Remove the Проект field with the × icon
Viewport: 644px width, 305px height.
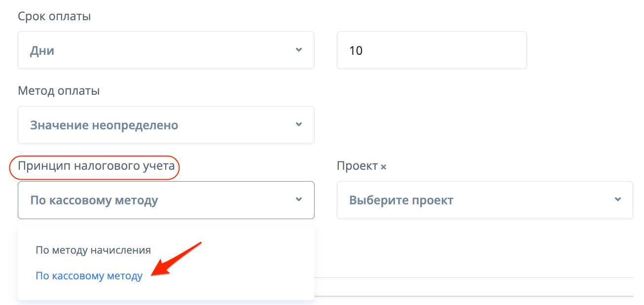(x=383, y=167)
